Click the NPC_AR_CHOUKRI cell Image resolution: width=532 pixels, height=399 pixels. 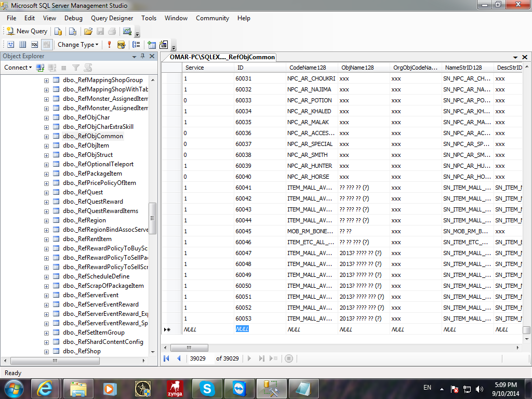click(x=312, y=78)
